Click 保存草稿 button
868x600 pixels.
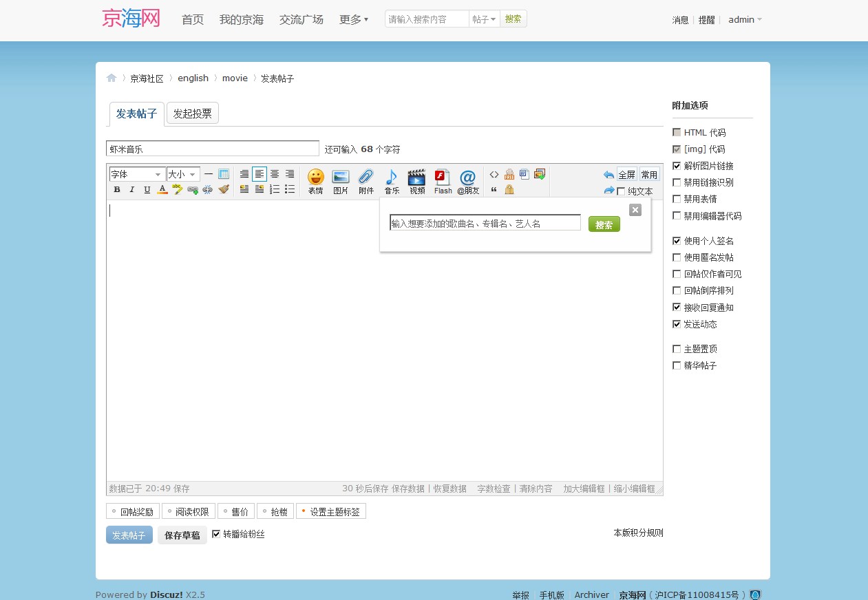coord(182,535)
